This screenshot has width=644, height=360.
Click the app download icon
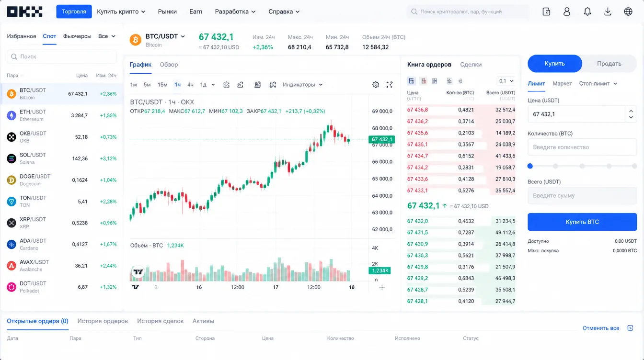coord(608,11)
